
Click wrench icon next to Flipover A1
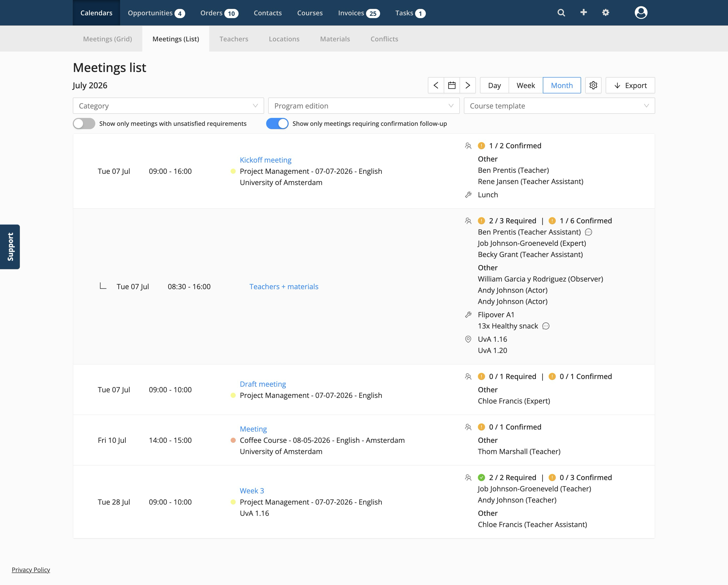468,315
